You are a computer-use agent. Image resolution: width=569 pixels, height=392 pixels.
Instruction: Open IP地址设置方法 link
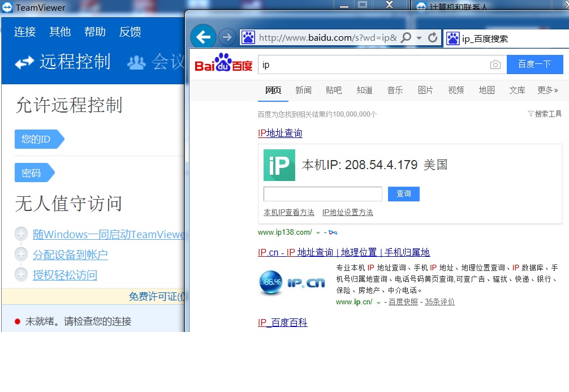coord(348,212)
